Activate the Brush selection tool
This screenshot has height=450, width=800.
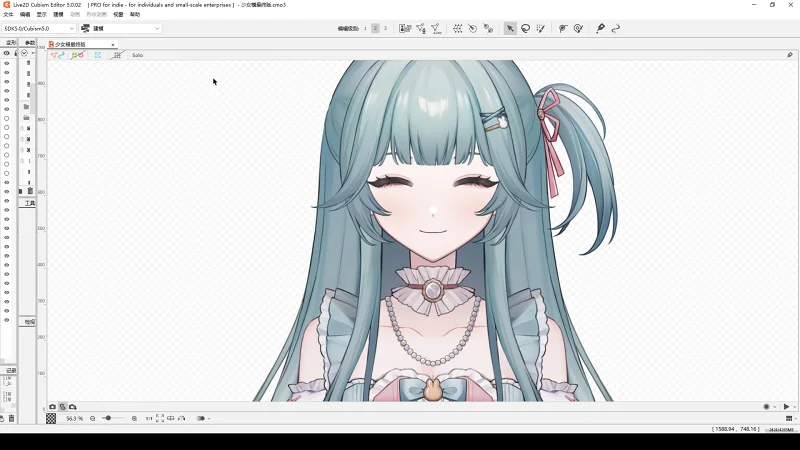pyautogui.click(x=541, y=29)
